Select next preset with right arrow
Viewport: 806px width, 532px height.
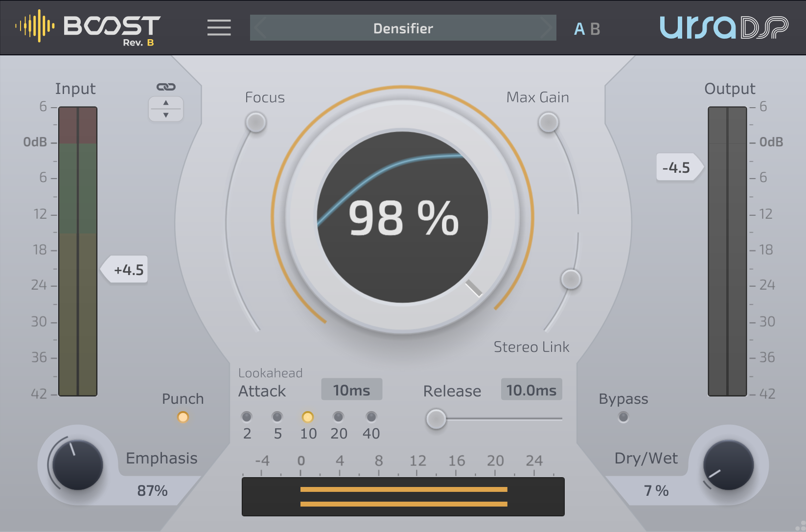pyautogui.click(x=546, y=28)
